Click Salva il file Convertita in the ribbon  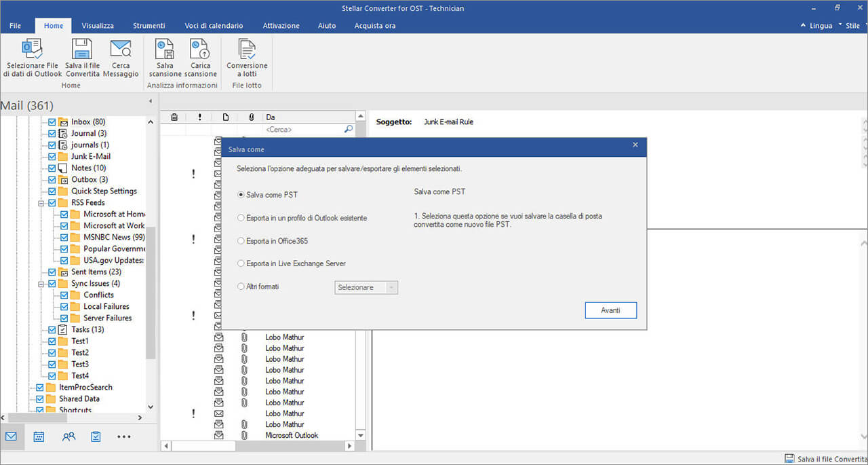(x=82, y=58)
